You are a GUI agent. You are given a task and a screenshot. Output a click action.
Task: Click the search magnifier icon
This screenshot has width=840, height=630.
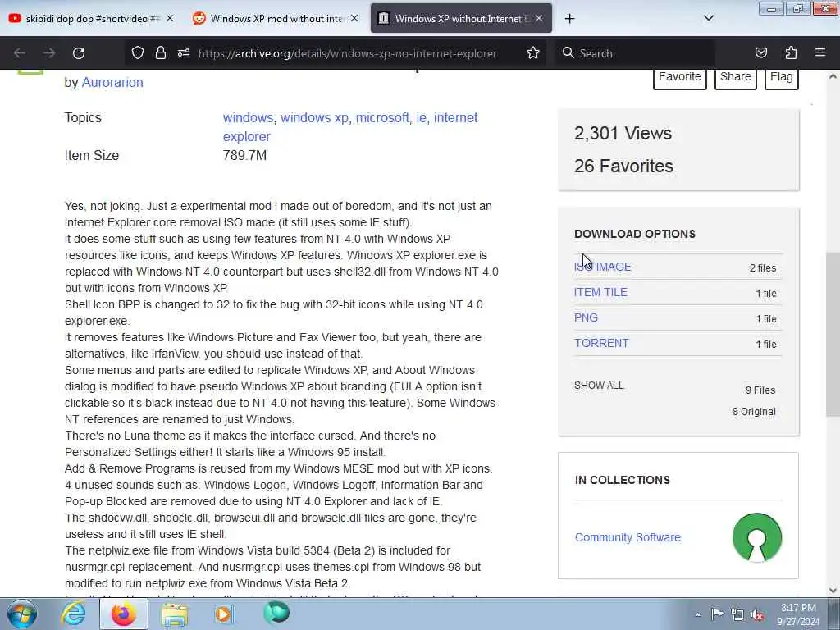point(568,53)
